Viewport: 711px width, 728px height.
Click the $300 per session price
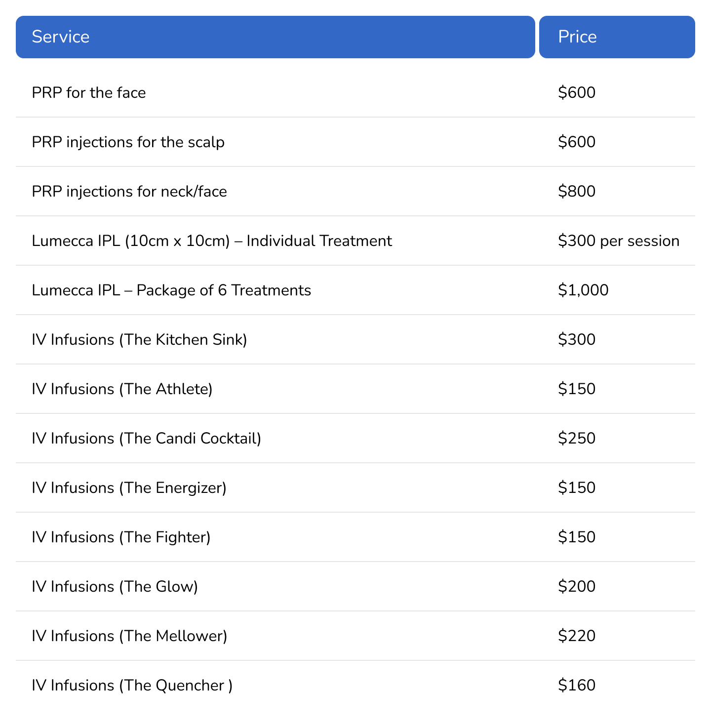click(619, 241)
